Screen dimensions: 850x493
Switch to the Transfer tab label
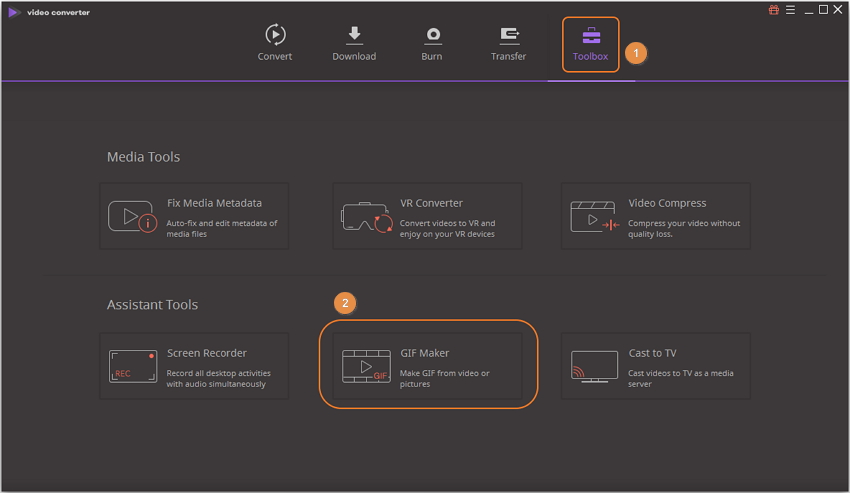pos(508,56)
